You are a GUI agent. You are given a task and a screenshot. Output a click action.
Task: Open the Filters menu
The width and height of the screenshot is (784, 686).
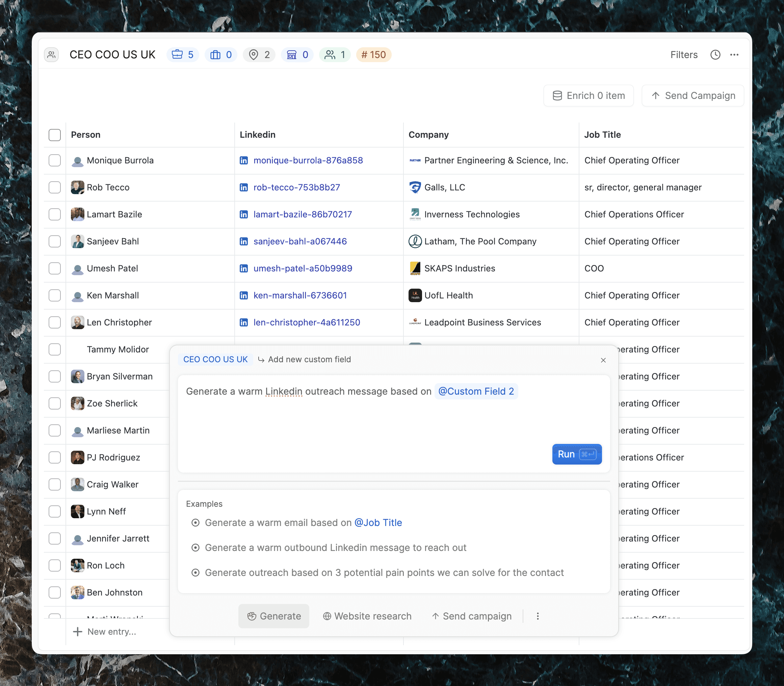click(x=684, y=55)
